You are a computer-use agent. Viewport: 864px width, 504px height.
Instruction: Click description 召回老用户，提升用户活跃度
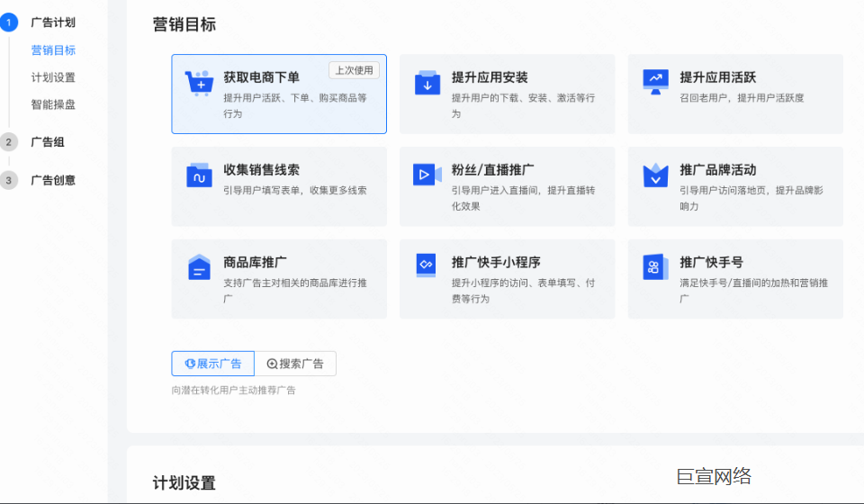click(x=742, y=97)
